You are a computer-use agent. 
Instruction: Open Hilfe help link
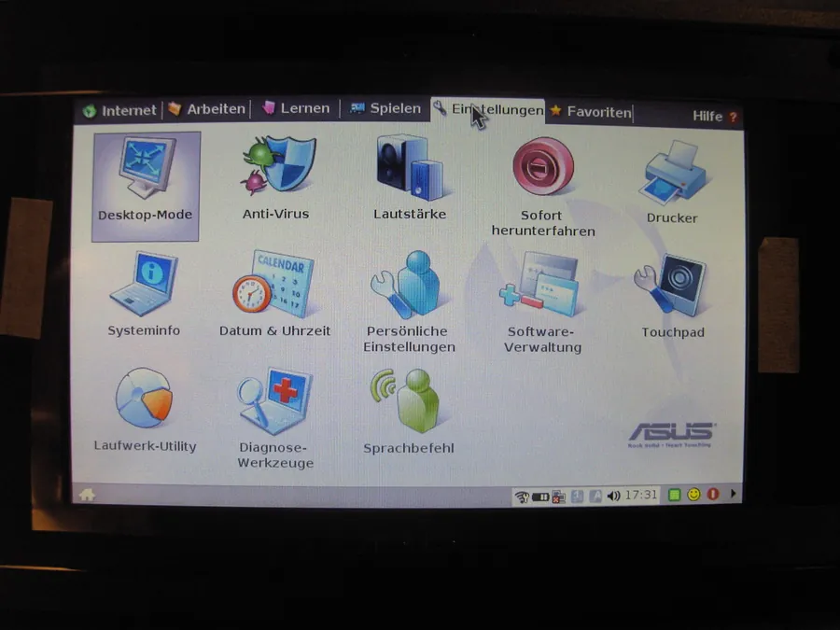715,117
